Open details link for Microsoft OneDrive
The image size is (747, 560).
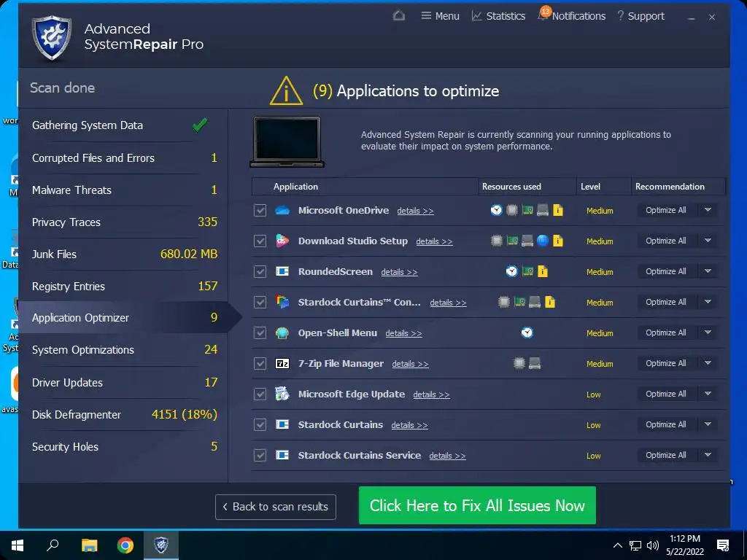415,211
